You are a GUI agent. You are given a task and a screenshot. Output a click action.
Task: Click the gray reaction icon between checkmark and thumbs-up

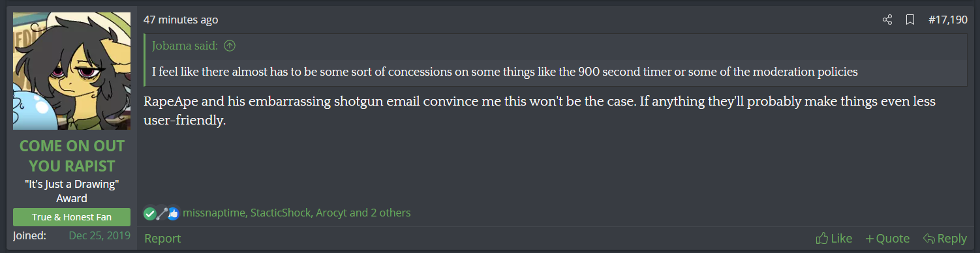[x=162, y=213]
